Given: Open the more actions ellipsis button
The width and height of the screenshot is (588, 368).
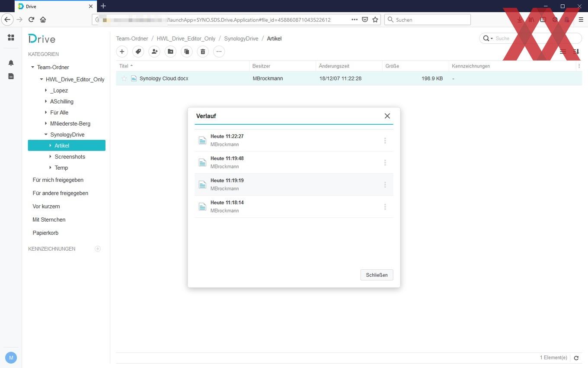Looking at the screenshot, I should pyautogui.click(x=219, y=52).
